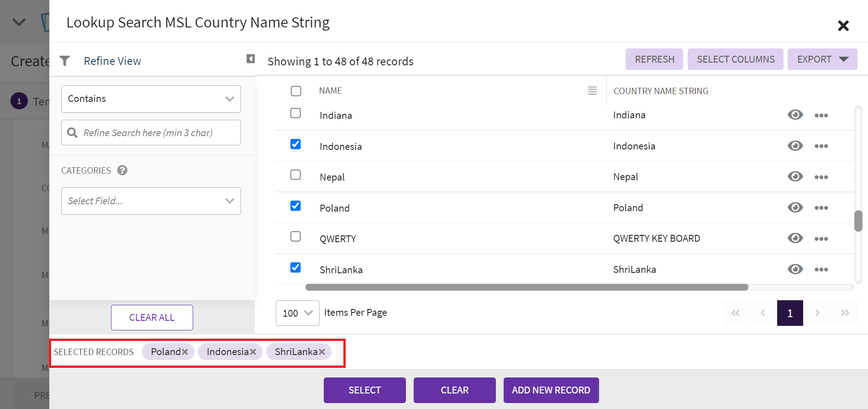Collapse the Refine View panel
868x409 pixels.
coord(250,59)
